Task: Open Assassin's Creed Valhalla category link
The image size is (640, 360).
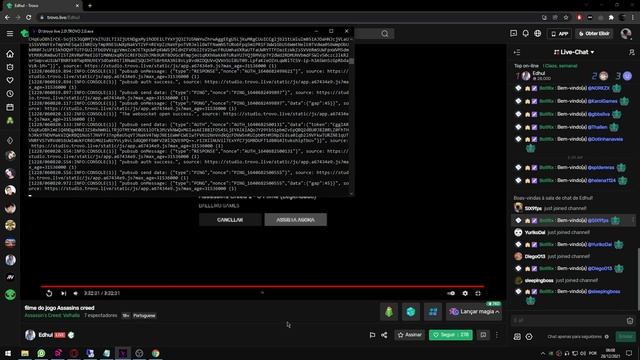Action: point(52,316)
